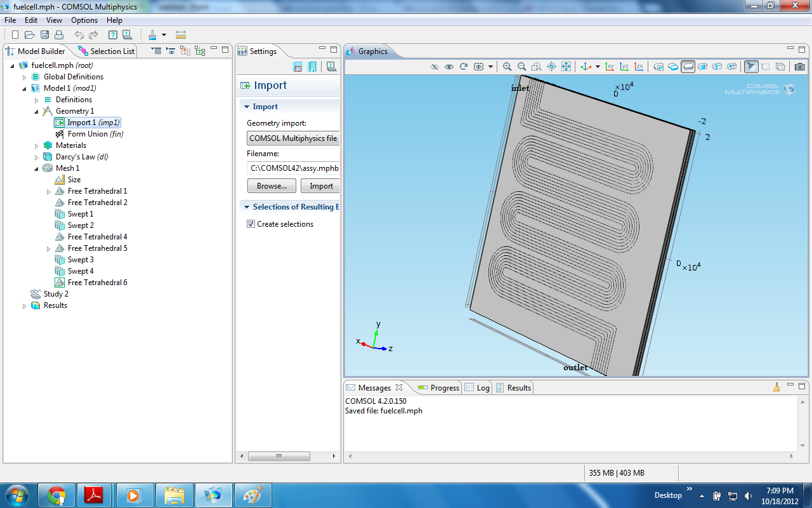Click the Windows Start button
This screenshot has width=812, height=508.
tap(16, 495)
